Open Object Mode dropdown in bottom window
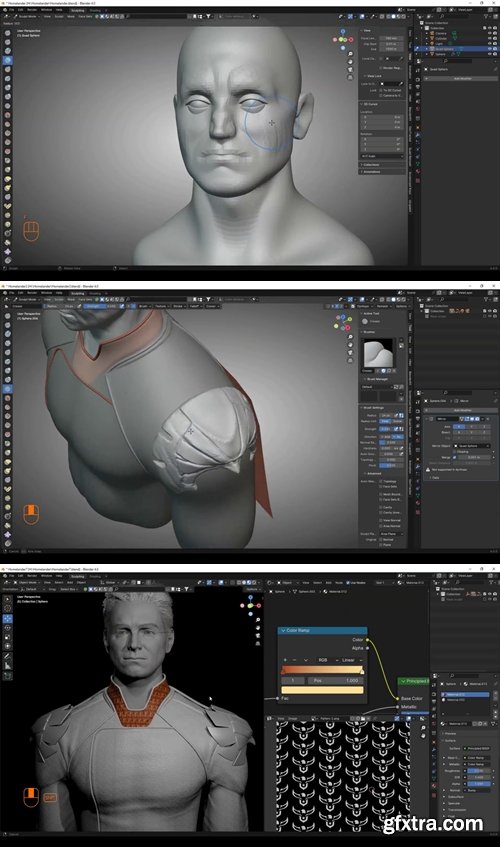 [28, 583]
